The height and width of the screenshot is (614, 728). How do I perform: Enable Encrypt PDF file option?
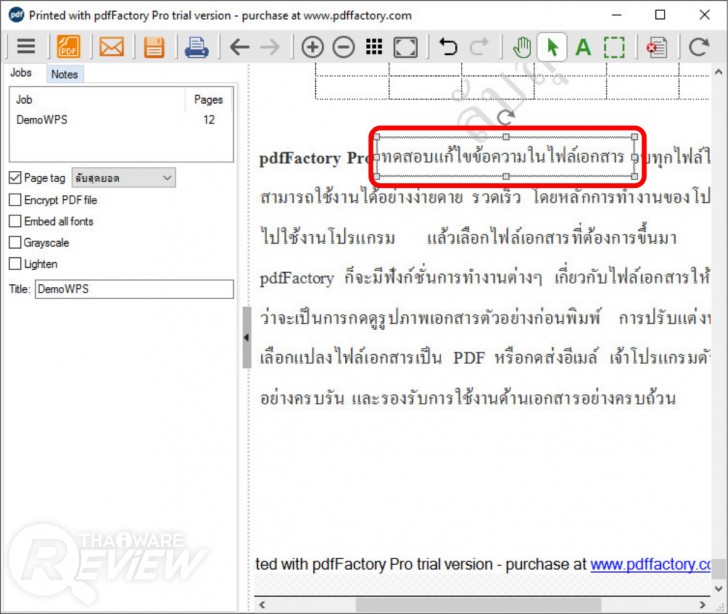tap(15, 200)
